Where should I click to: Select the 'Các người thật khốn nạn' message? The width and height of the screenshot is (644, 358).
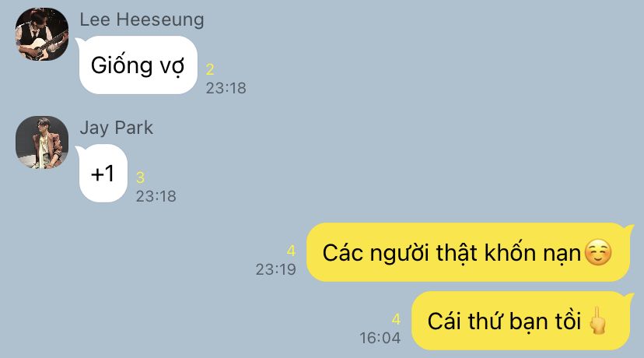pyautogui.click(x=470, y=252)
